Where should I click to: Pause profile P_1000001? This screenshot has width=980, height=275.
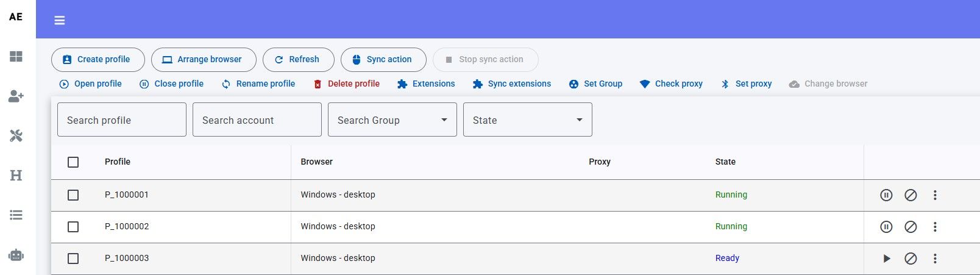tap(886, 195)
